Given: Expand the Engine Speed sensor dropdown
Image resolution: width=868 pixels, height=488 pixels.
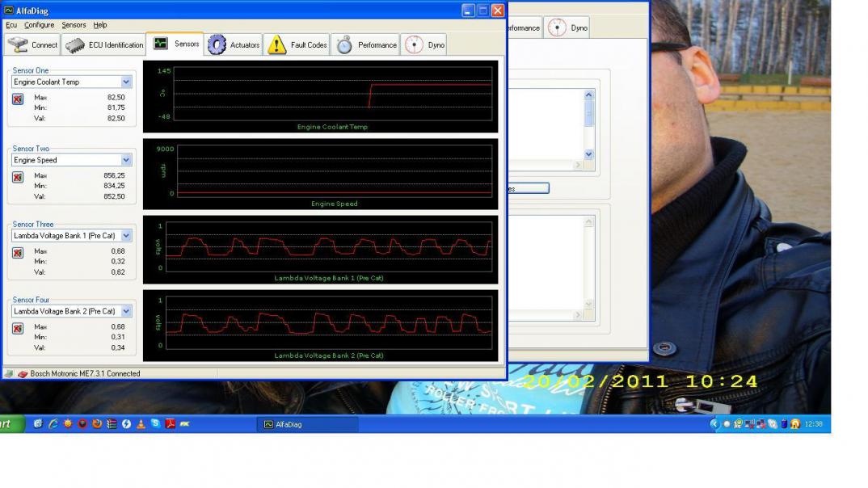Looking at the screenshot, I should click(x=126, y=160).
